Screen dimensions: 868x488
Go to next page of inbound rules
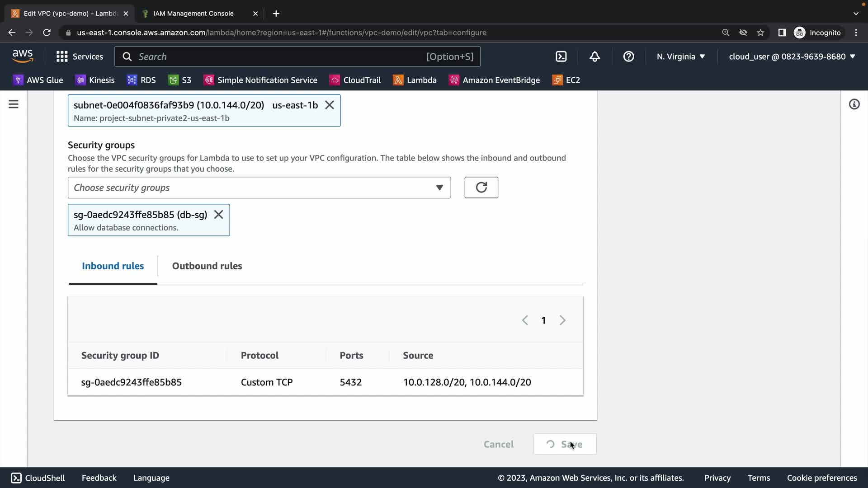click(562, 320)
